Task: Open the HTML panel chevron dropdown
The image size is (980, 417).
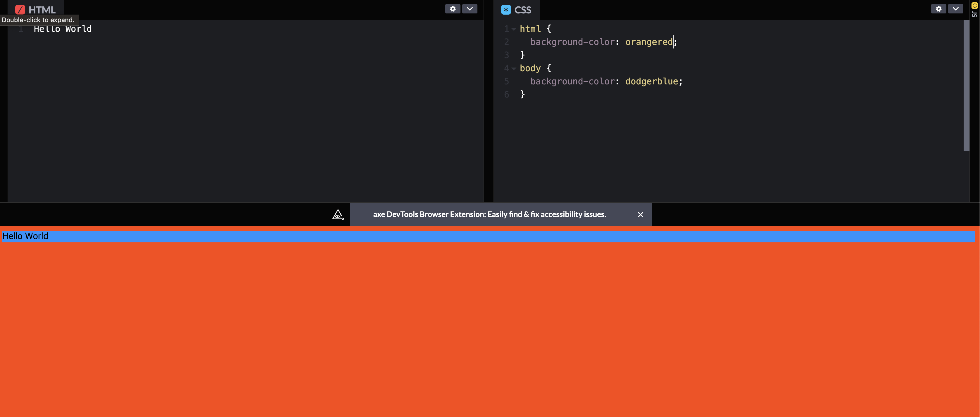Action: pos(470,9)
